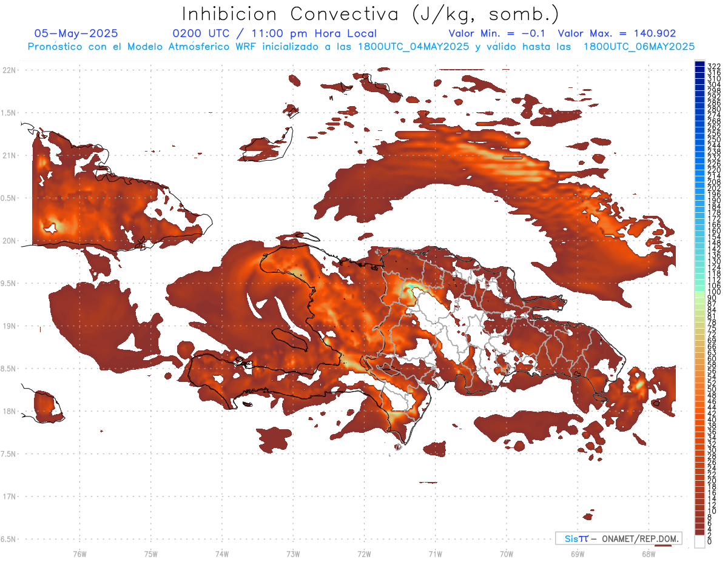Click the latitude label '7.5N'
Viewport: 728px width, 562px height.
[9, 454]
